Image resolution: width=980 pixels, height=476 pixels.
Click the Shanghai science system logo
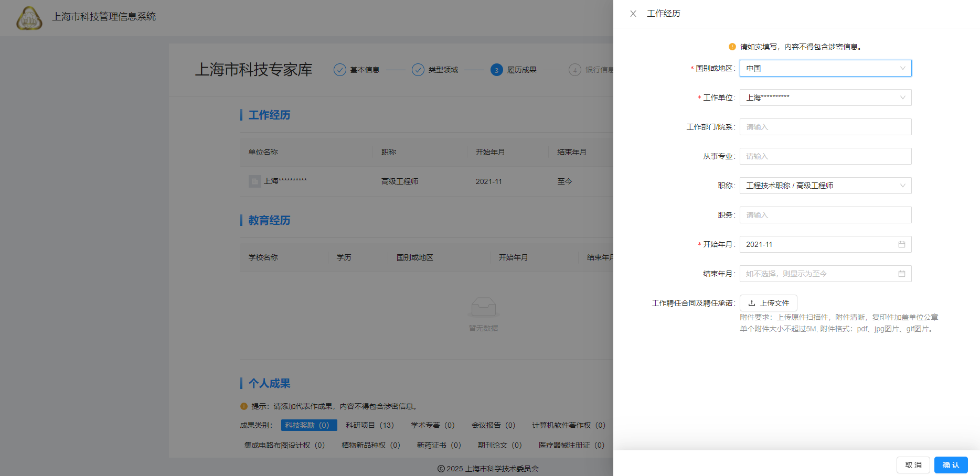29,18
